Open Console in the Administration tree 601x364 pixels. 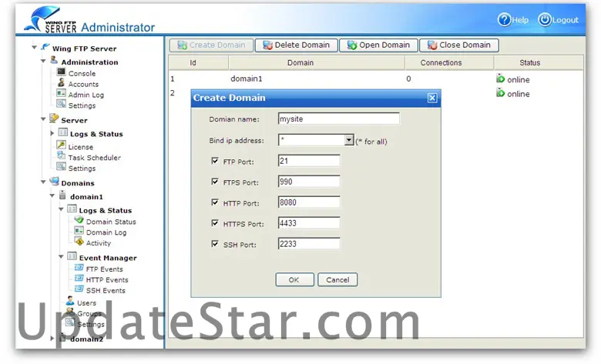82,73
